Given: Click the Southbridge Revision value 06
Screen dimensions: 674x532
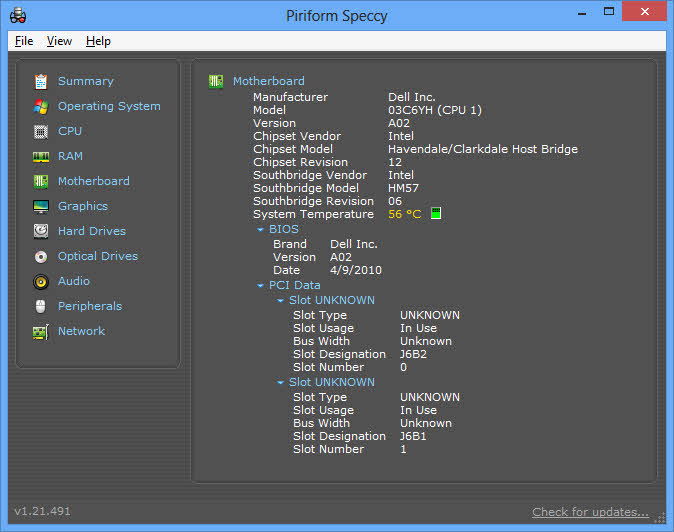Looking at the screenshot, I should pyautogui.click(x=395, y=201).
